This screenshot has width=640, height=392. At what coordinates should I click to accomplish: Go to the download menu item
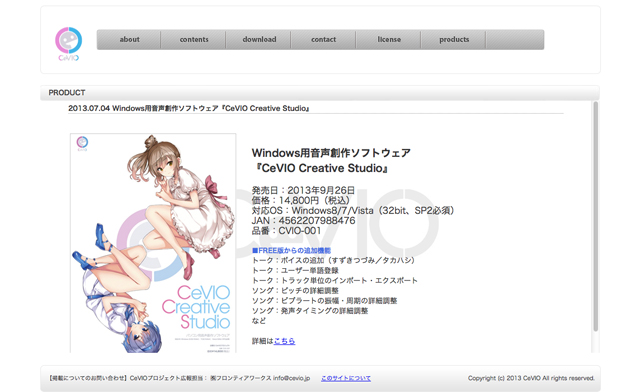tap(259, 40)
